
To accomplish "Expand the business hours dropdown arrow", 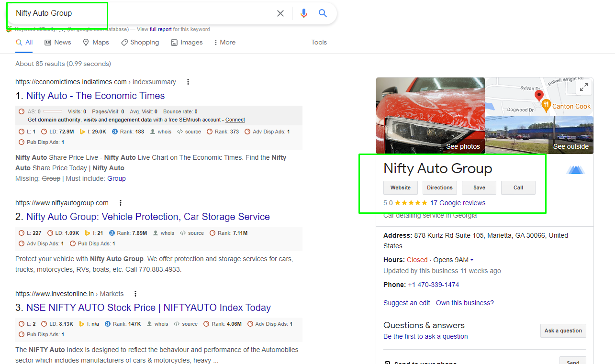I will [472, 260].
